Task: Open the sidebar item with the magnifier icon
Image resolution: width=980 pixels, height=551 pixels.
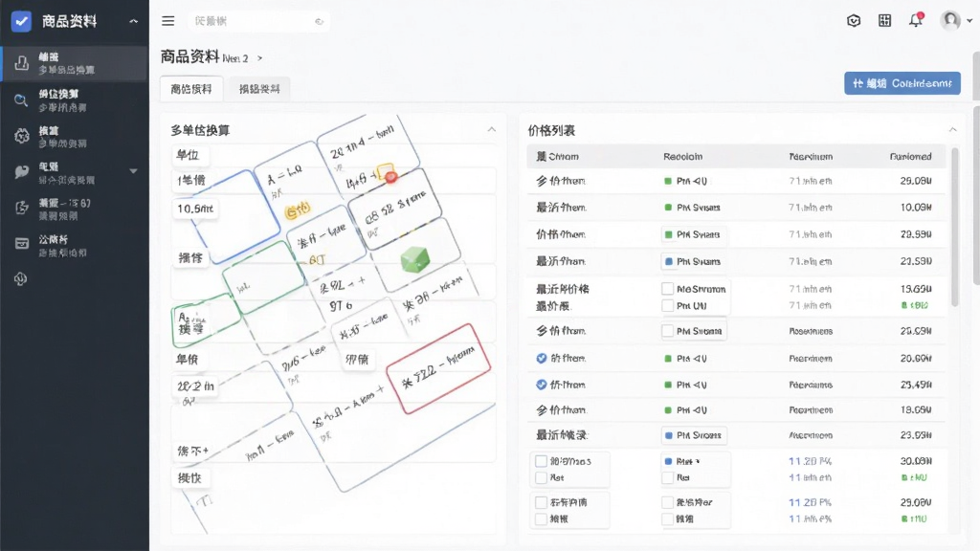Action: pyautogui.click(x=75, y=99)
